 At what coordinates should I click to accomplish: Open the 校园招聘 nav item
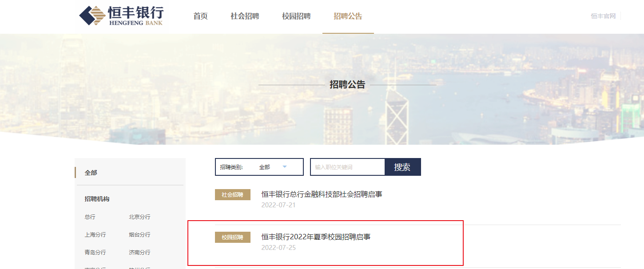[296, 16]
